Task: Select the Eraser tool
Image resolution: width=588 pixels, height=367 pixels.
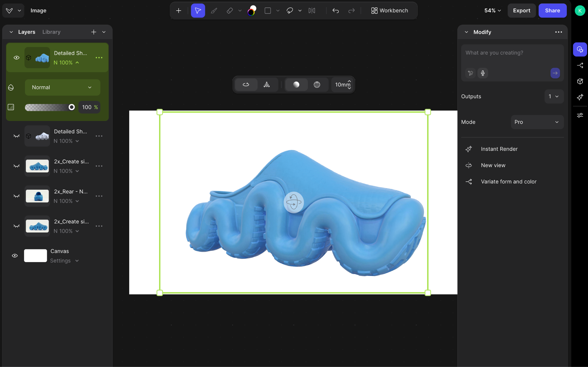Action: tap(230, 11)
